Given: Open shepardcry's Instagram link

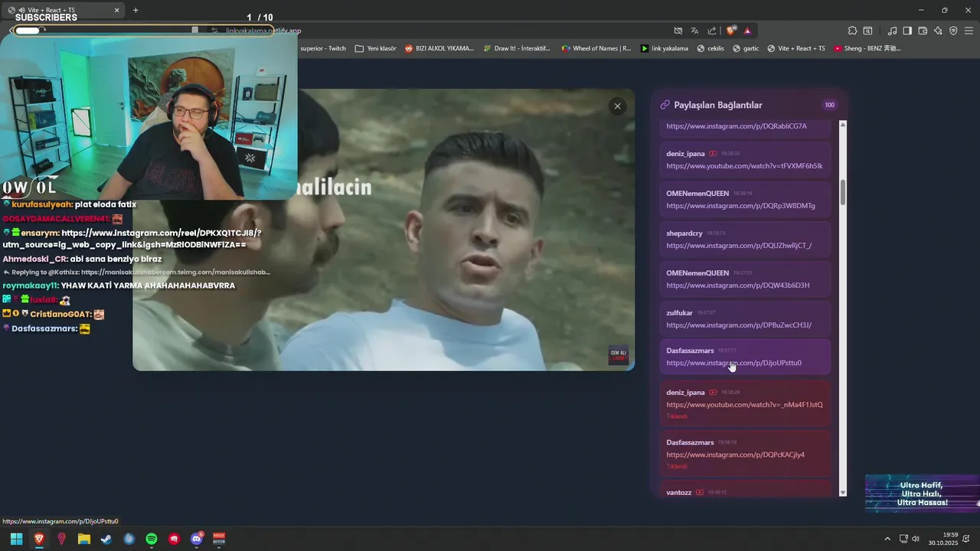Looking at the screenshot, I should pyautogui.click(x=739, y=246).
